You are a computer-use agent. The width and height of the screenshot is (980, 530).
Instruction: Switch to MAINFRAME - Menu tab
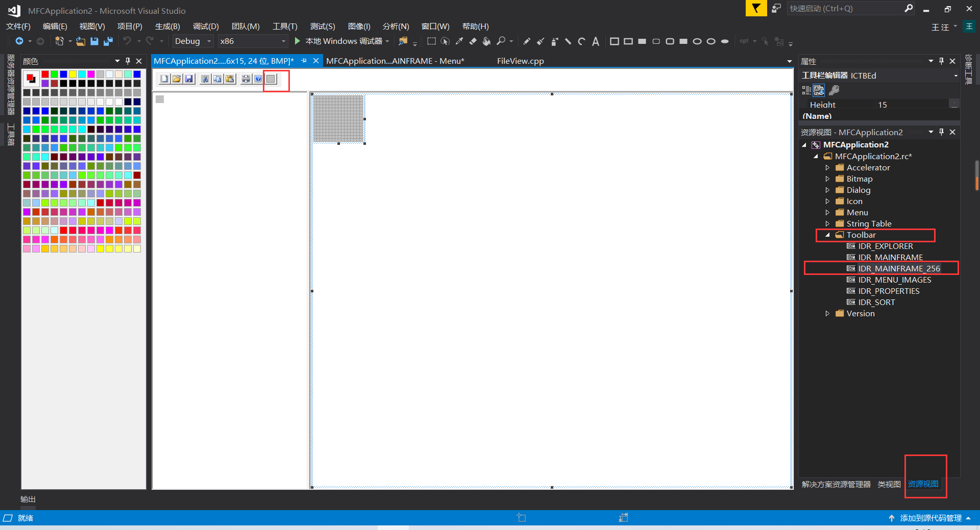395,61
